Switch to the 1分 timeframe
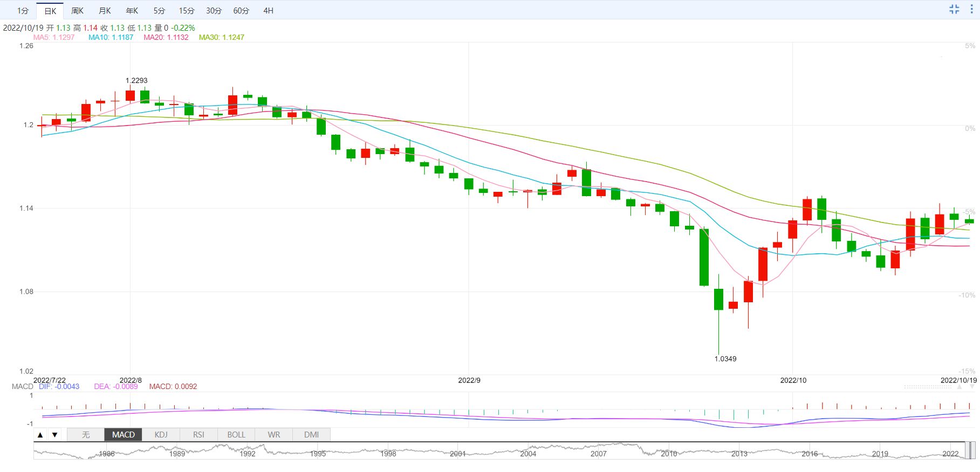 (23, 11)
